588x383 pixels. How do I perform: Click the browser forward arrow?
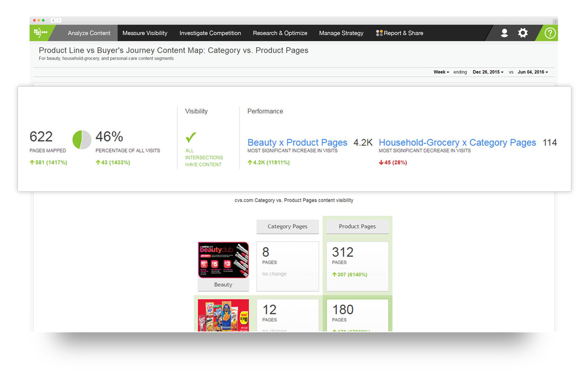click(x=59, y=20)
